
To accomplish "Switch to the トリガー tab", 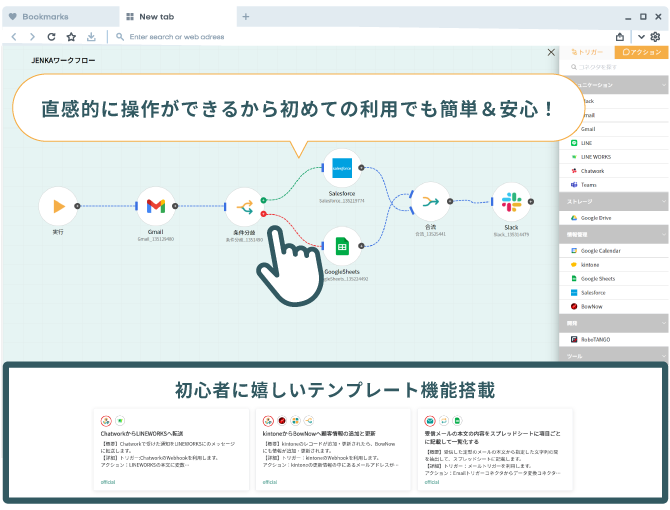I will 587,52.
